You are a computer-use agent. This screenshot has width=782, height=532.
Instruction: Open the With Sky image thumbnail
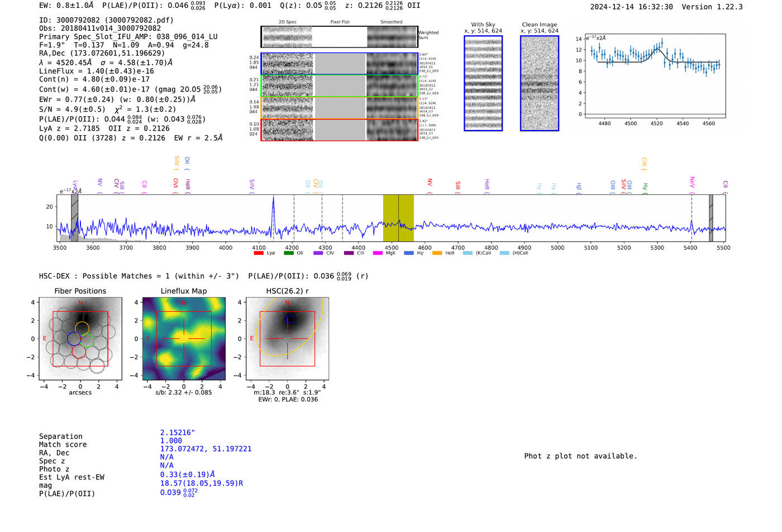(x=483, y=83)
